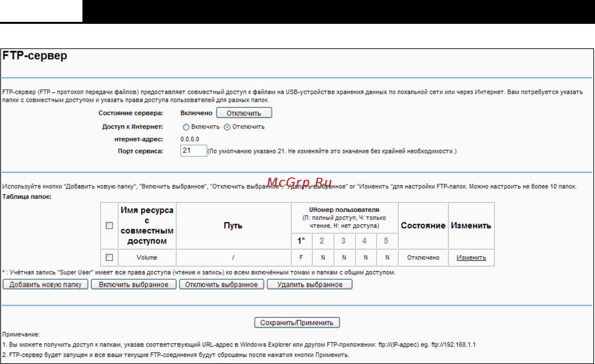This screenshot has width=595, height=364.
Task: Toggle the select-all checkbox in table header
Action: (109, 225)
